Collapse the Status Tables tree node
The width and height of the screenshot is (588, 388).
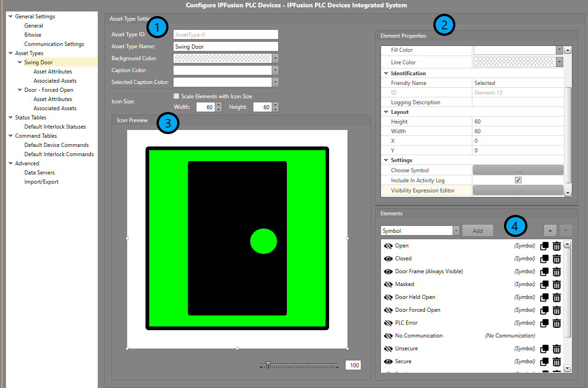coord(11,118)
